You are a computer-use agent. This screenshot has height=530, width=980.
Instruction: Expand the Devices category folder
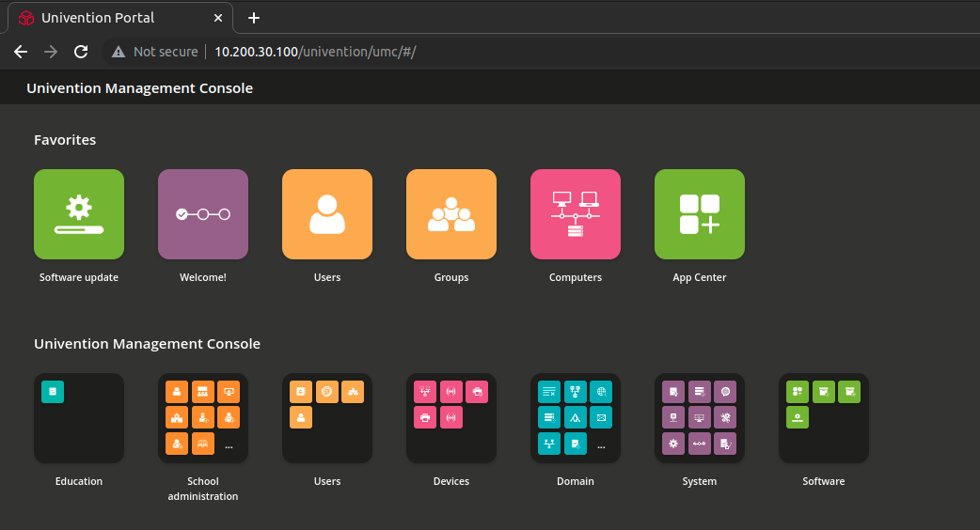pos(451,418)
